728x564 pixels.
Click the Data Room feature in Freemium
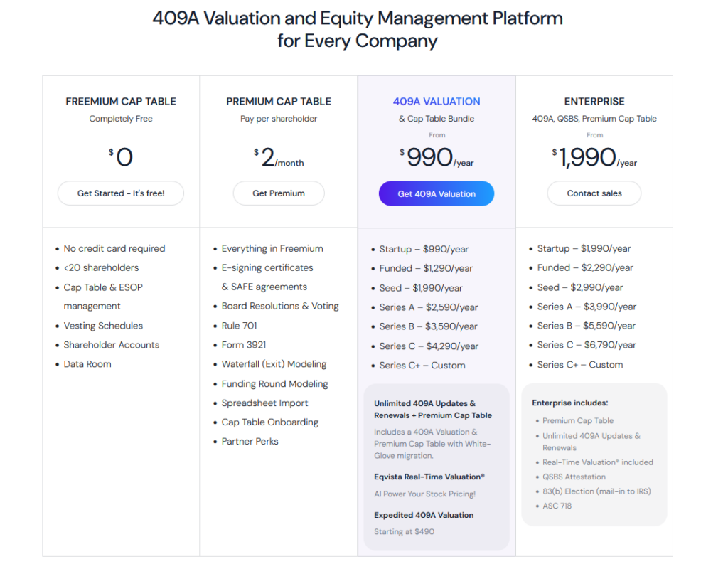[87, 364]
